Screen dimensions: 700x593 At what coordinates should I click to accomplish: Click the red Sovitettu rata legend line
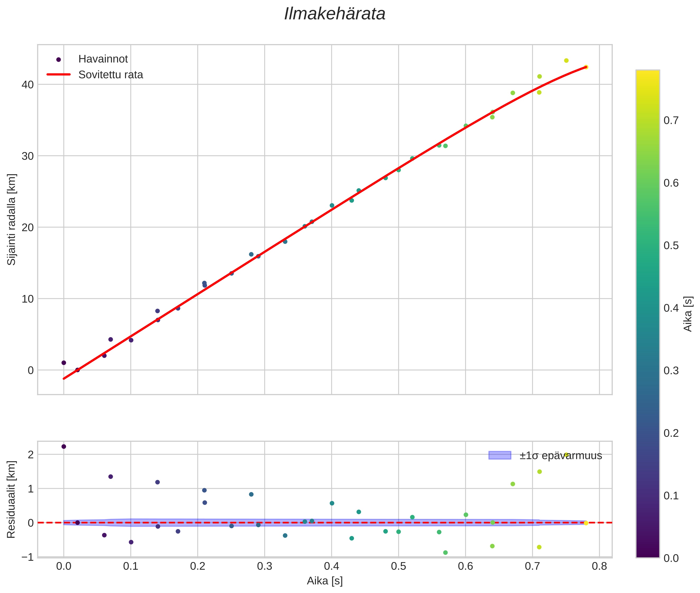coord(59,74)
